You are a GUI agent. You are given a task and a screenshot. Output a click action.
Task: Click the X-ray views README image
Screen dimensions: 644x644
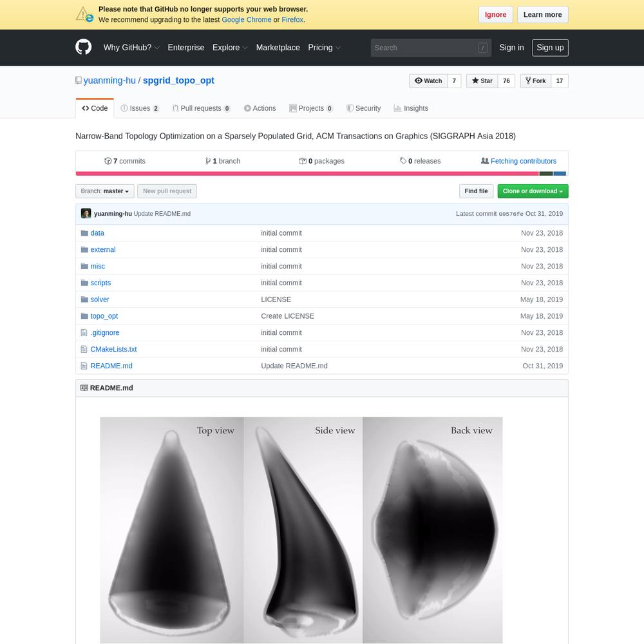[x=301, y=530]
